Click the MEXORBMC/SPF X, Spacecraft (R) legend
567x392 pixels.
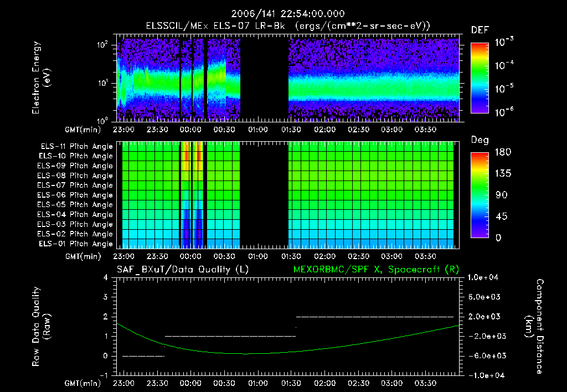pyautogui.click(x=376, y=270)
